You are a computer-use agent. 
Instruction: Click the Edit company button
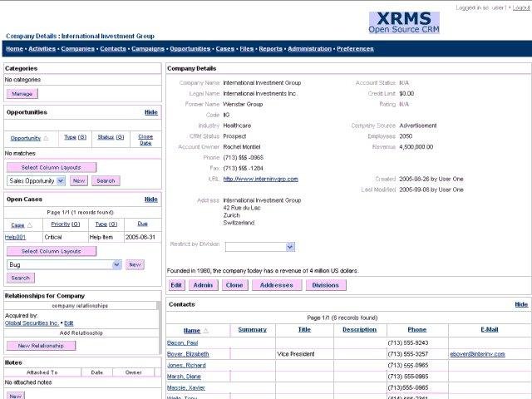(x=176, y=285)
